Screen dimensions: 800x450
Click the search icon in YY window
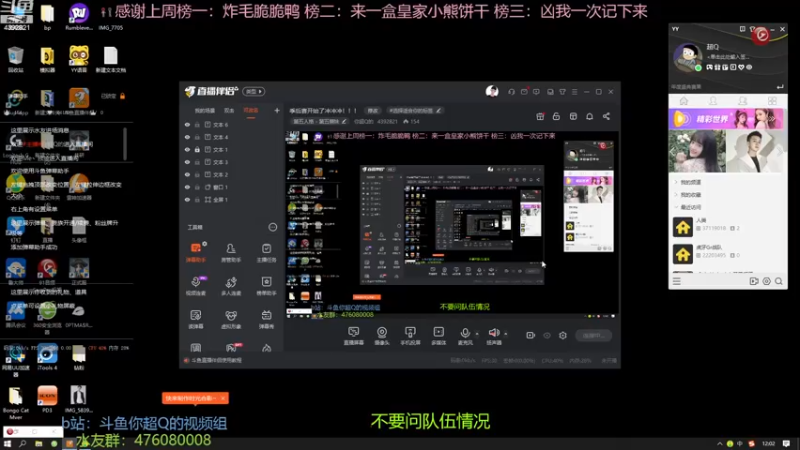point(779,281)
